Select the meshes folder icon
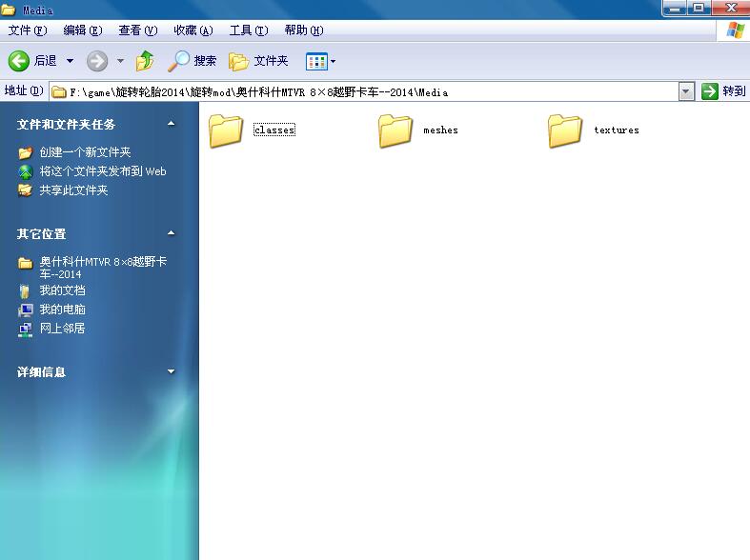750x560 pixels. 395,130
